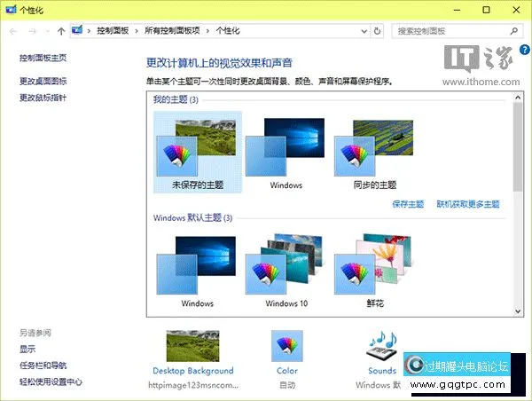This screenshot has height=401, width=532.
Task: Minimize the 个性化 window
Action: pyautogui.click(x=457, y=10)
